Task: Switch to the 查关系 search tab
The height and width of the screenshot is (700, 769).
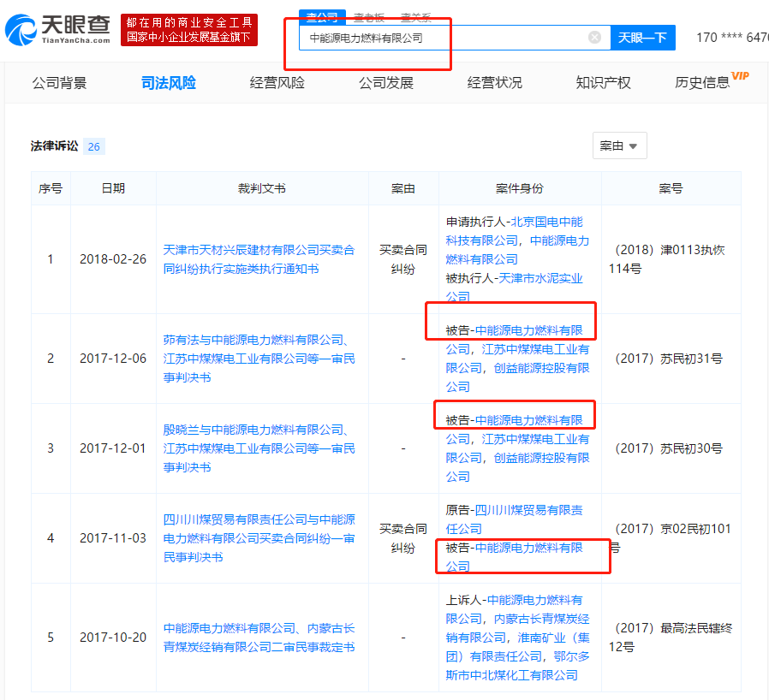Action: 416,18
